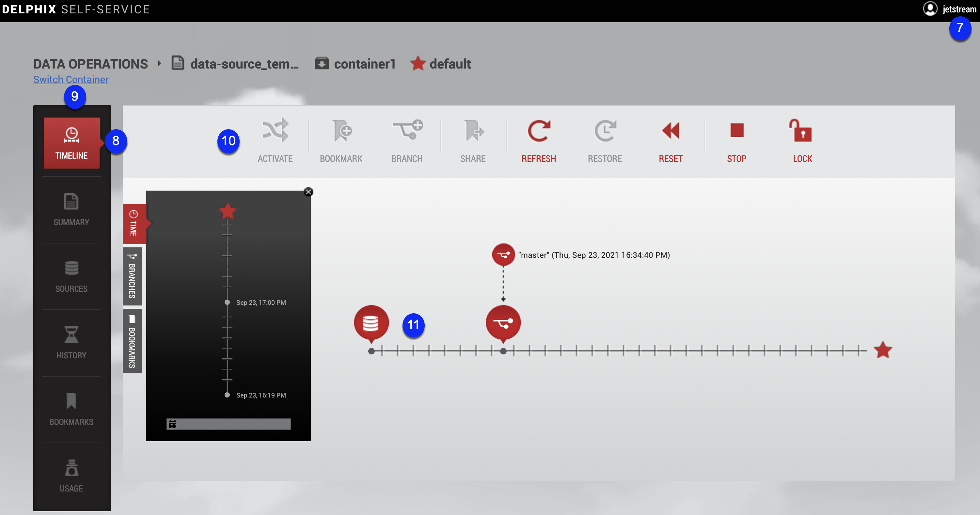Image resolution: width=980 pixels, height=515 pixels.
Task: Close the dark time panel
Action: [308, 192]
